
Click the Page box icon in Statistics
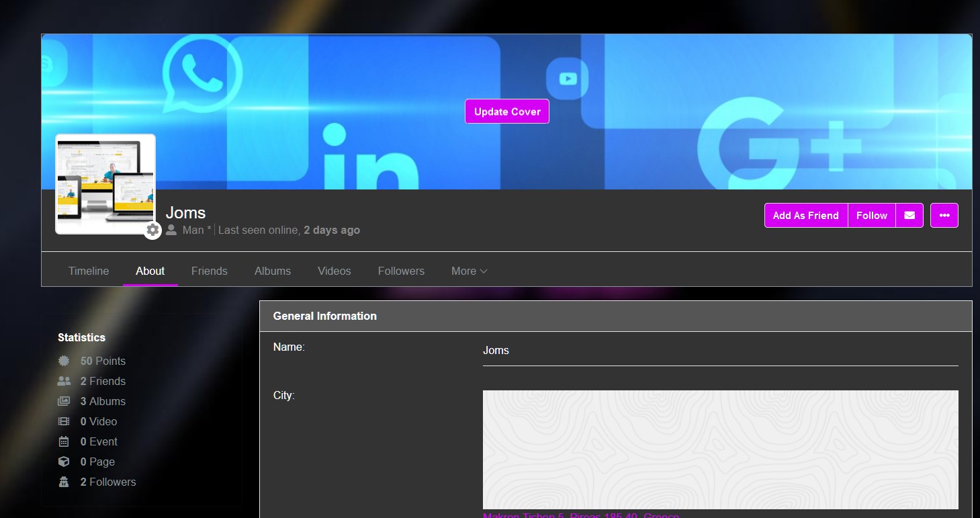[64, 462]
